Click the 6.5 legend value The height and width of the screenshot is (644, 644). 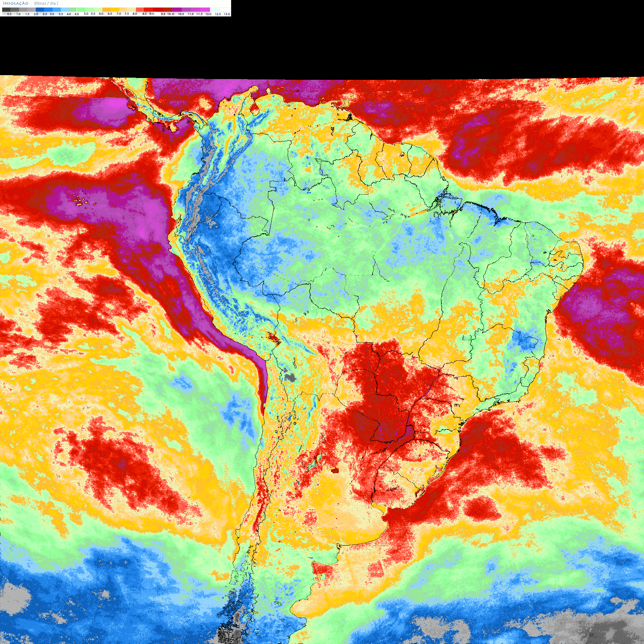(110, 14)
